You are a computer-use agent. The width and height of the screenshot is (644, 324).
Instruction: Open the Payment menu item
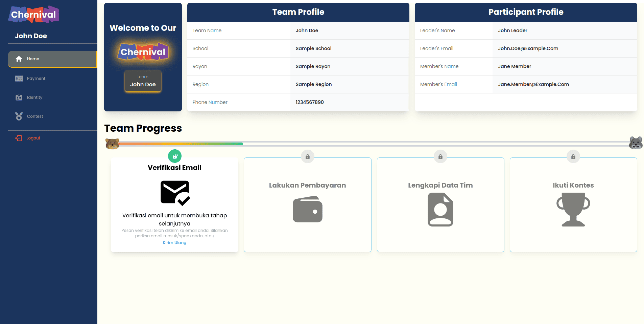point(53,79)
